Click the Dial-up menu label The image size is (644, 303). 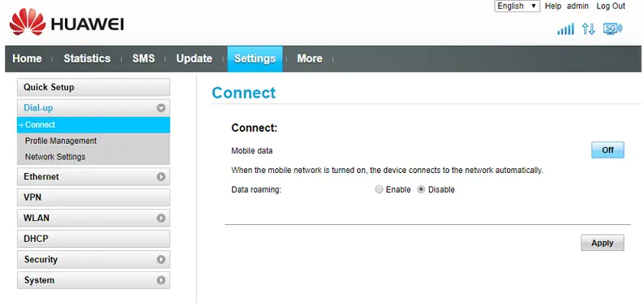coord(38,108)
